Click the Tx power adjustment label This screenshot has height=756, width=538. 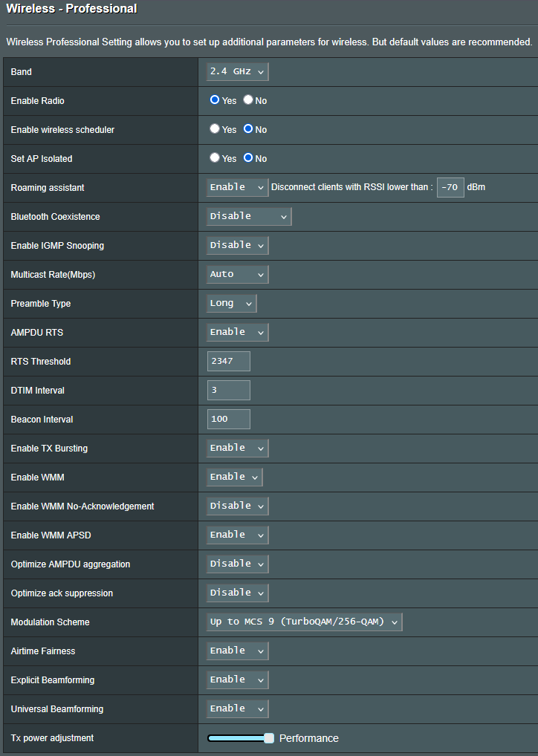[x=52, y=737]
